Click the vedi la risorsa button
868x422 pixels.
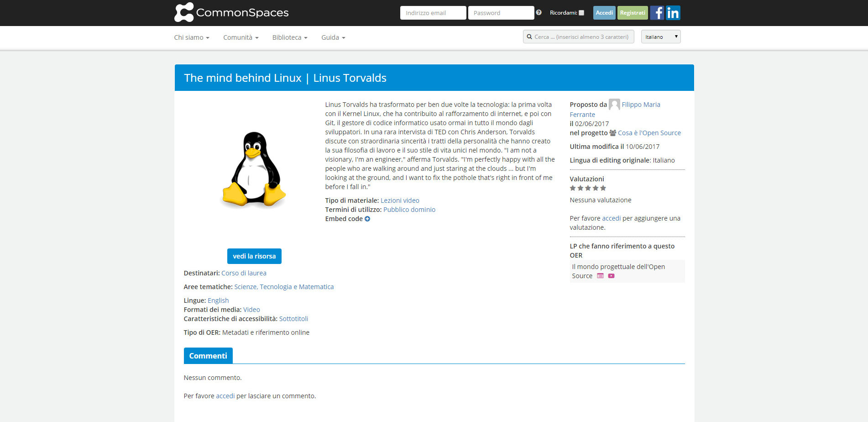click(x=254, y=256)
